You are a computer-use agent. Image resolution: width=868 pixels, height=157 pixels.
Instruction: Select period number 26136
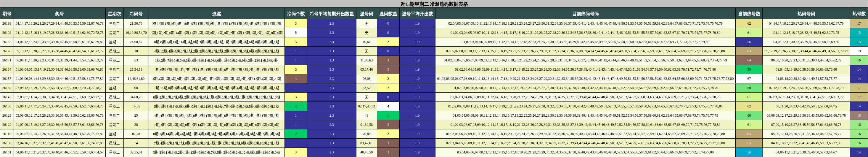pos(7,106)
